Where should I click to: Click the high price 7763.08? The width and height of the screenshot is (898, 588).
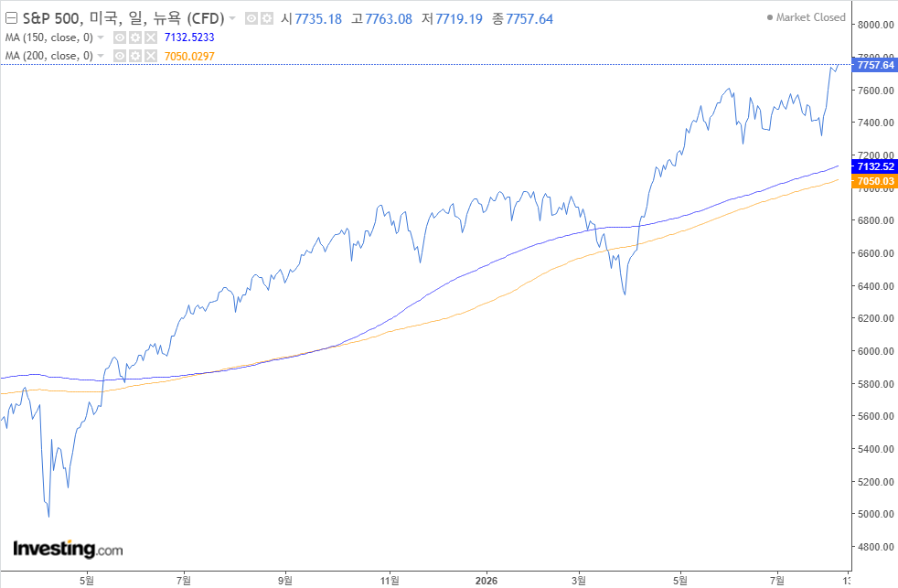(389, 19)
